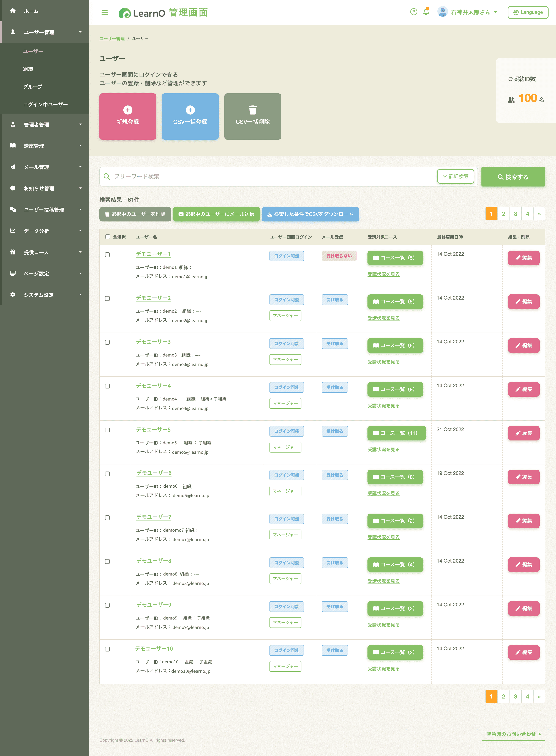Select the デモユーザー5 row checkbox

(x=107, y=430)
